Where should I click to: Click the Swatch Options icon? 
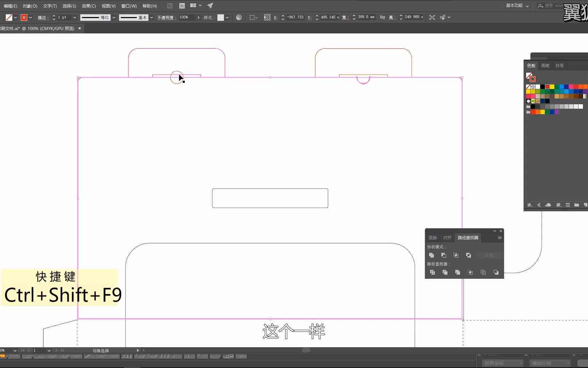click(x=568, y=205)
